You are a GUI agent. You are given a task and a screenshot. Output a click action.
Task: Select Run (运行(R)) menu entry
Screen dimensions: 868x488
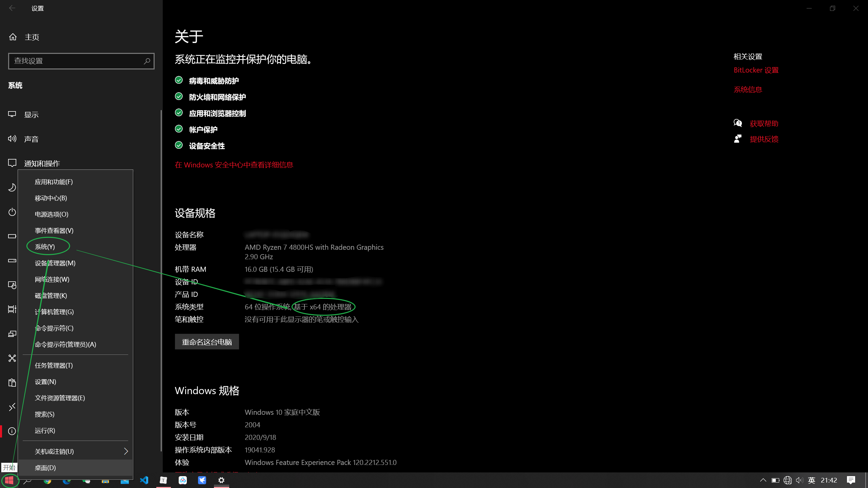pyautogui.click(x=75, y=430)
